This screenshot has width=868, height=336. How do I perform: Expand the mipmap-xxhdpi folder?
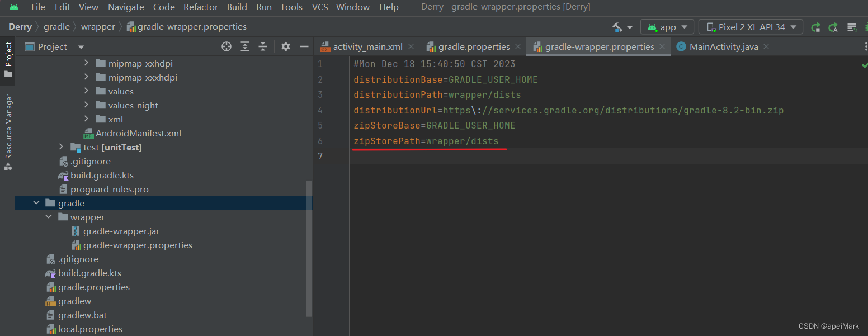tap(86, 63)
